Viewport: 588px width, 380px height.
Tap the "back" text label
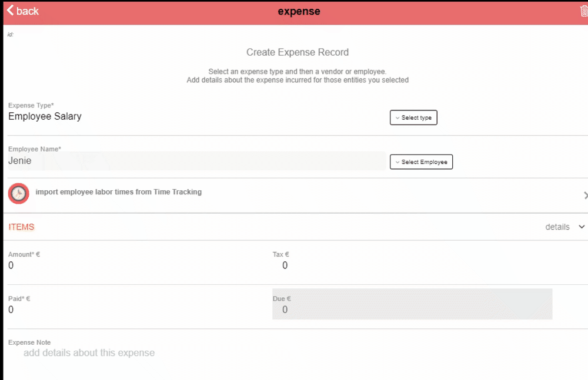tap(28, 11)
